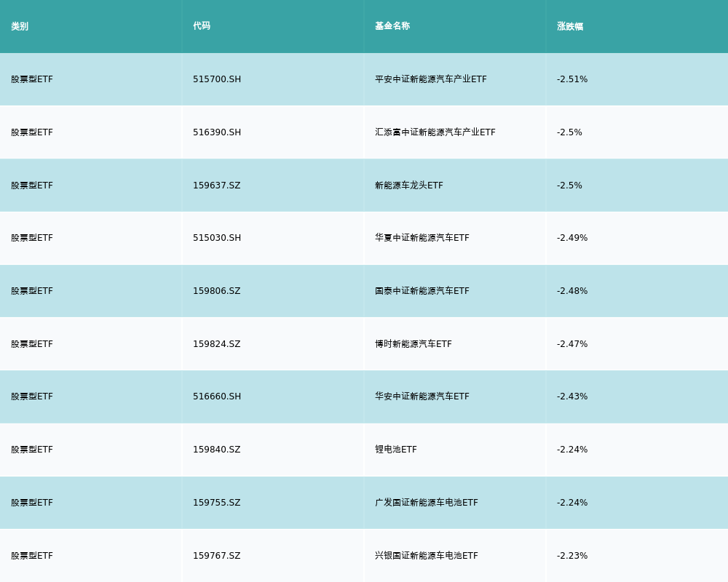This screenshot has height=582, width=728.
Task: Click the -2.47% change value
Action: tap(572, 344)
